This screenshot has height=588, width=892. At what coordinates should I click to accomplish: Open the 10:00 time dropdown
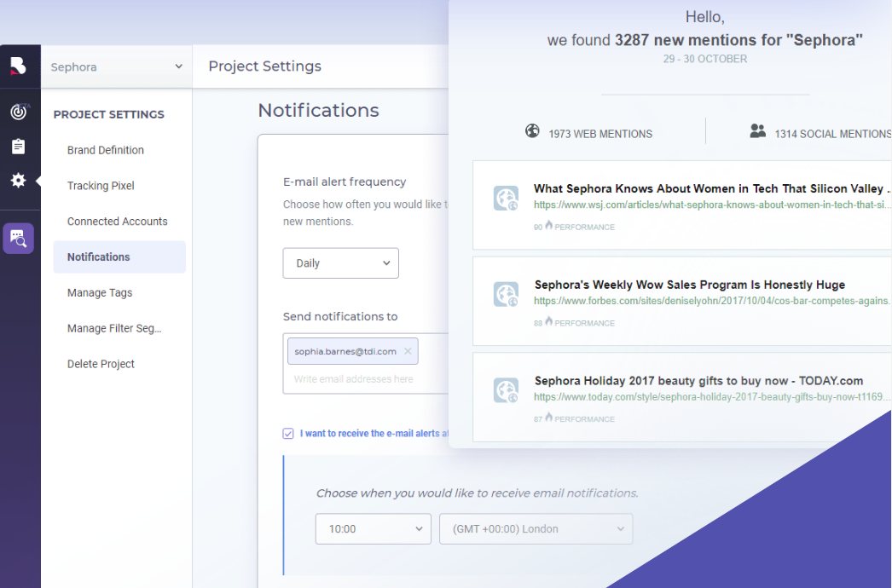point(374,529)
